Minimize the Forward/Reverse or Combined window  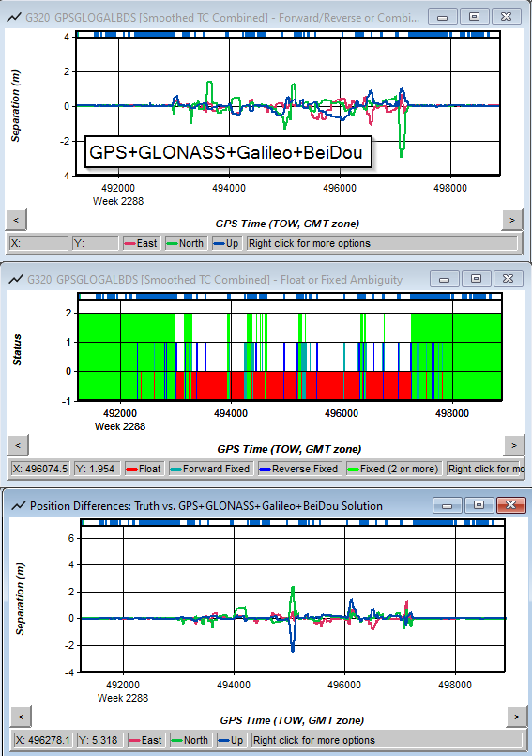(x=442, y=17)
